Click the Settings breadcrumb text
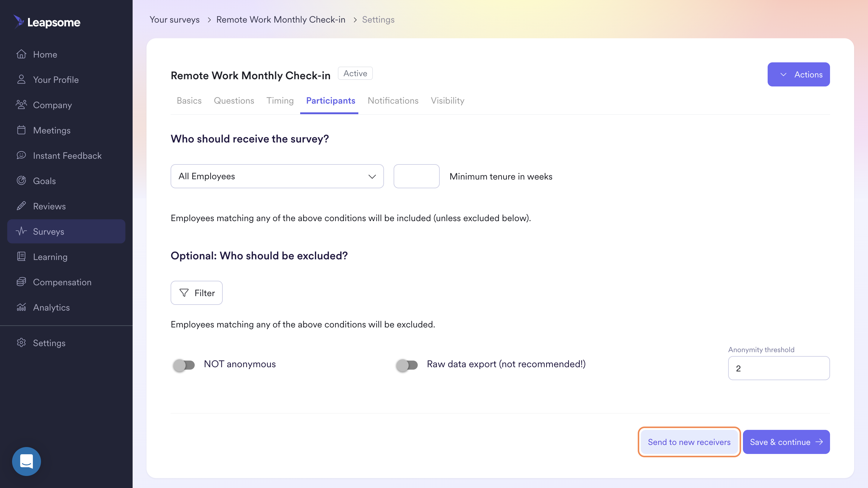 378,20
